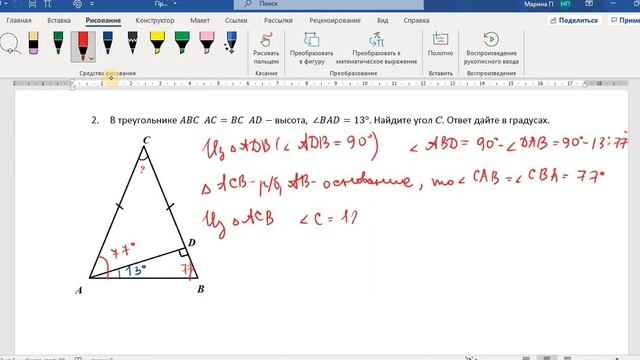Open the Главная tab
This screenshot has width=640, height=360.
click(19, 20)
